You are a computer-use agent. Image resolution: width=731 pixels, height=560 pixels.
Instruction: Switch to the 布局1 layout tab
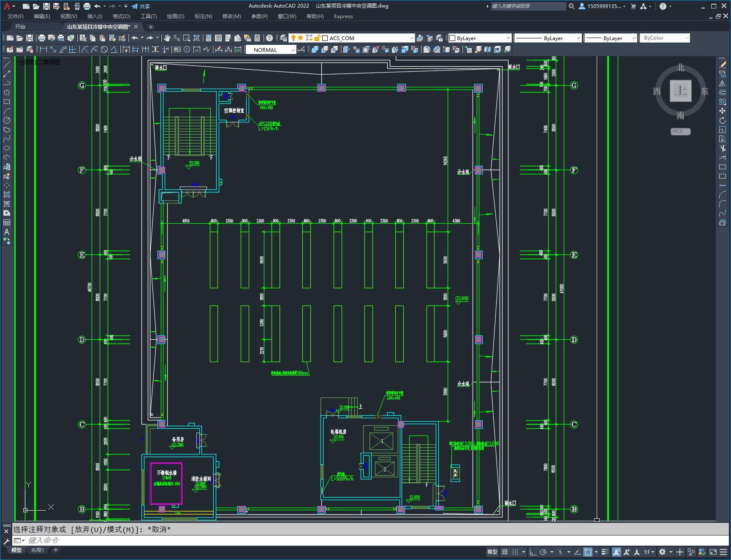coord(38,550)
